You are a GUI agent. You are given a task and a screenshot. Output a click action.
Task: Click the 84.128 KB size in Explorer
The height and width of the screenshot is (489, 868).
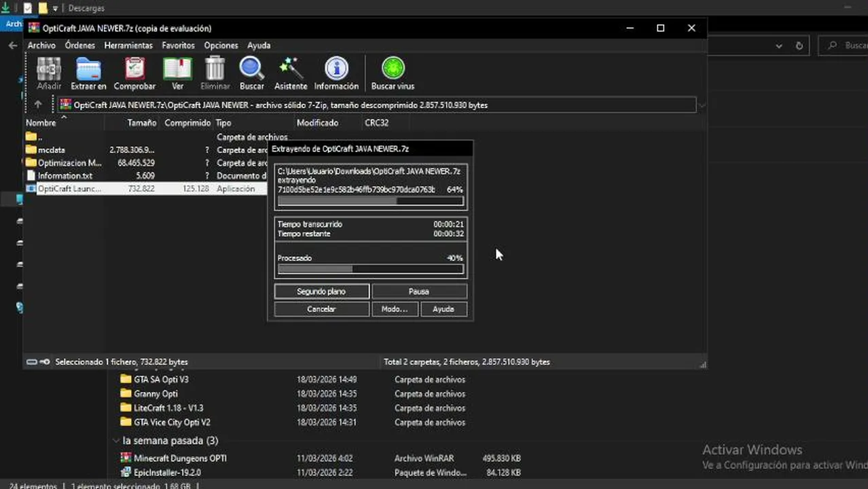(x=502, y=472)
